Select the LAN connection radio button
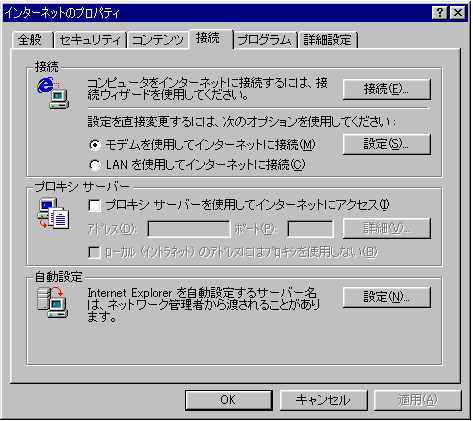Screen dimensions: 473x421 (95, 165)
